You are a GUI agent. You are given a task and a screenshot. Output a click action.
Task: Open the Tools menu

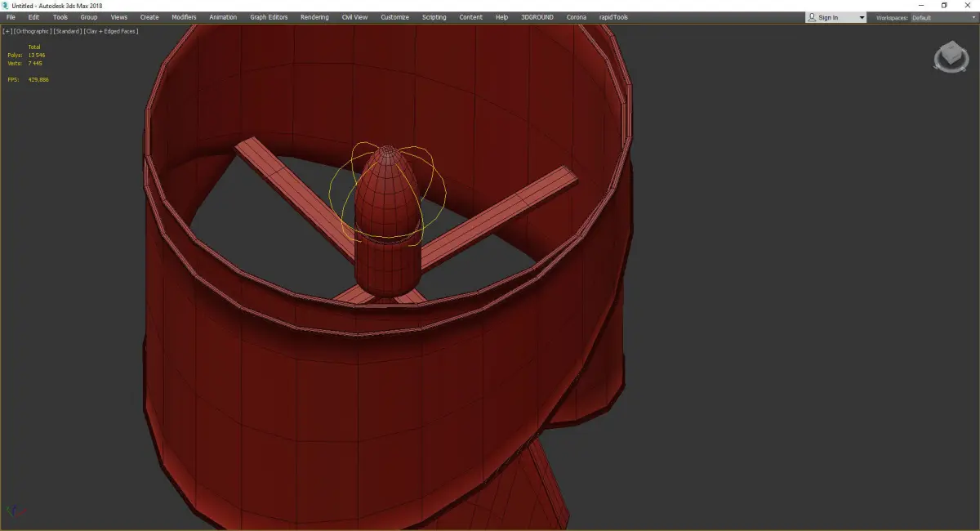[60, 17]
